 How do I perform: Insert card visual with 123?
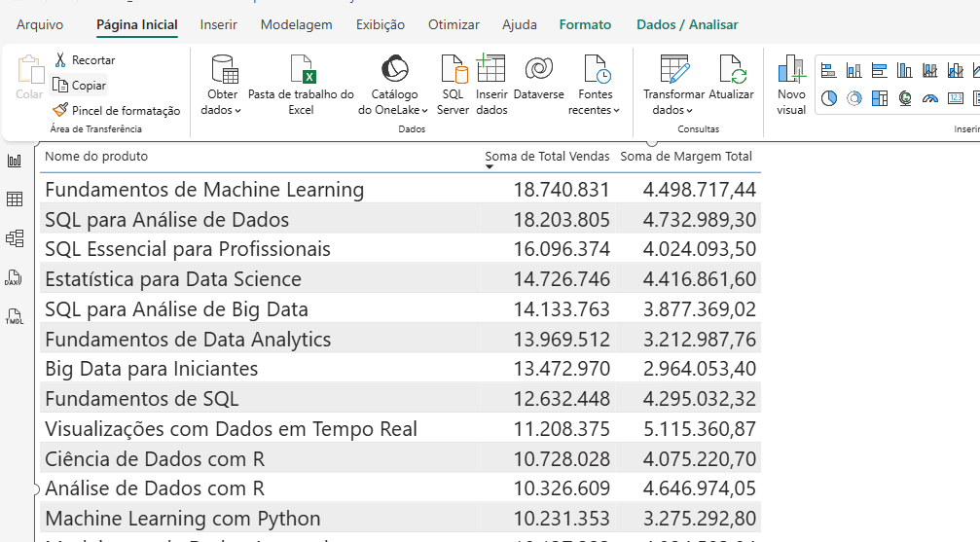955,98
